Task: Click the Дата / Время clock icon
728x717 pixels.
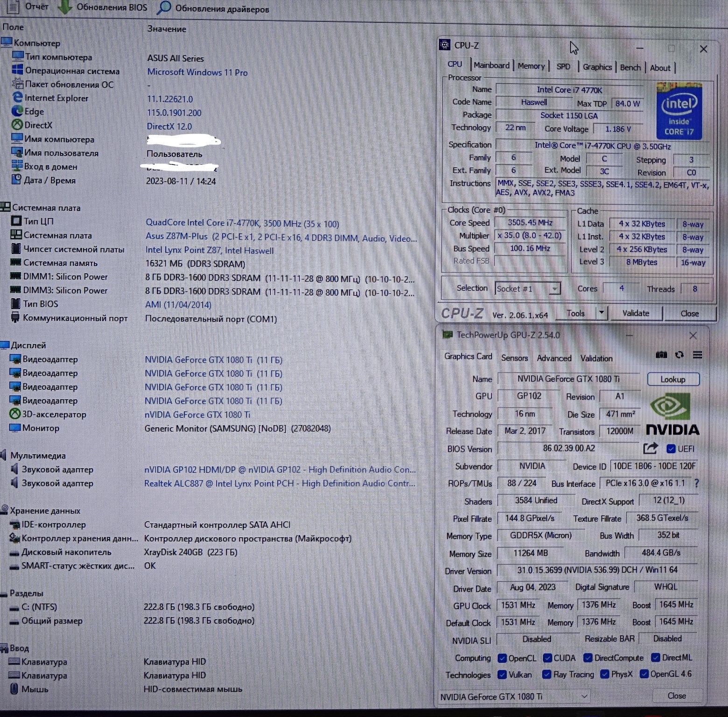Action: tap(17, 179)
